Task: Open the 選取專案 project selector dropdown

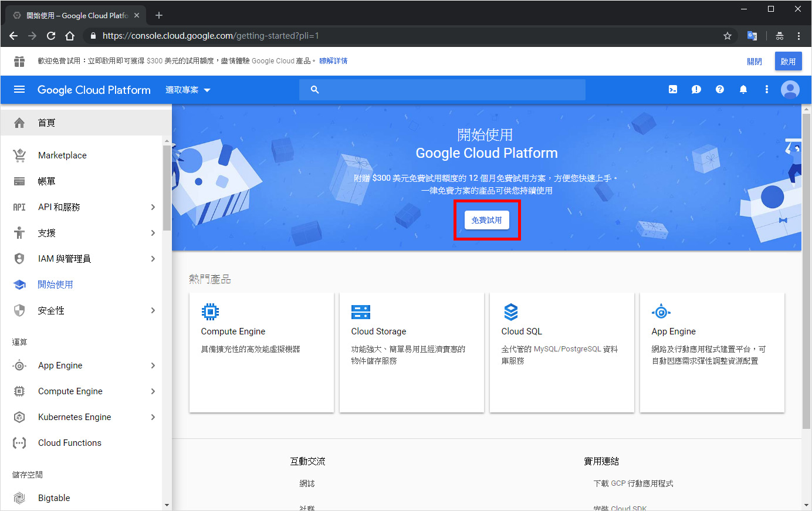Action: pos(188,90)
